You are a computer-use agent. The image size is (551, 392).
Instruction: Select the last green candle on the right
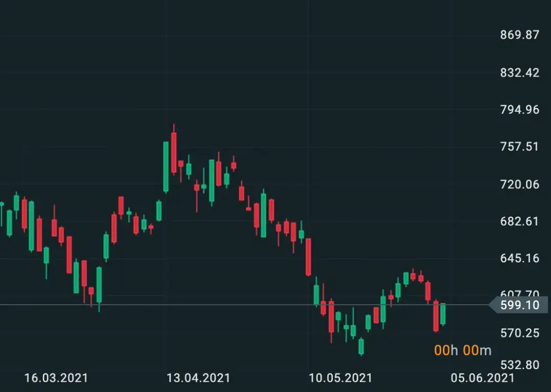[x=443, y=314]
